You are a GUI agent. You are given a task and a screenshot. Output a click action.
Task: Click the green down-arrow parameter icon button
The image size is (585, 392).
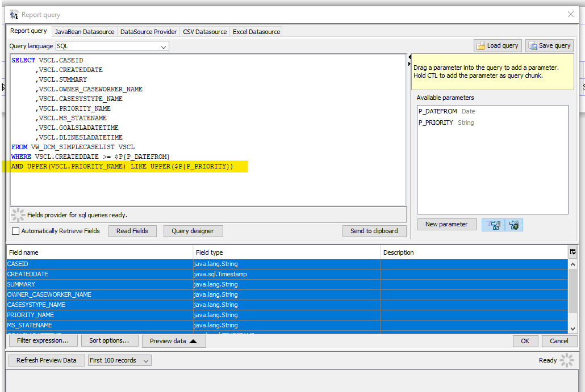[x=514, y=225]
